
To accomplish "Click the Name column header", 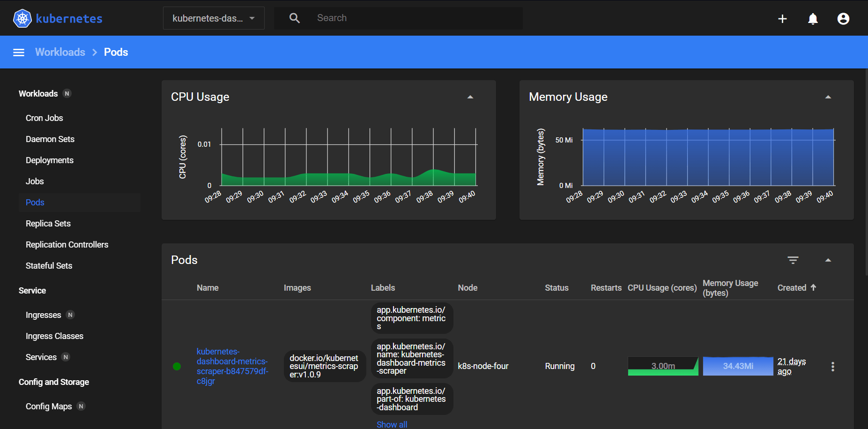I will click(x=208, y=288).
